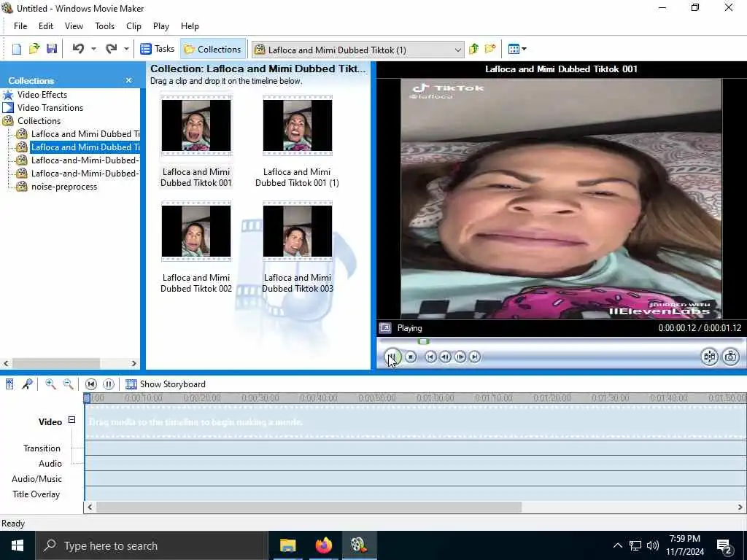The width and height of the screenshot is (747, 560).
Task: Create a new collection folder
Action: [490, 49]
